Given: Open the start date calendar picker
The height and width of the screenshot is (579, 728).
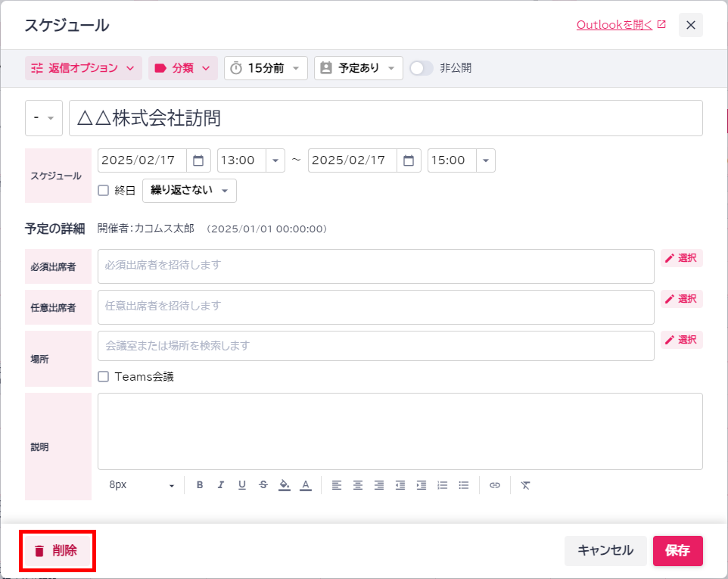Looking at the screenshot, I should point(198,160).
